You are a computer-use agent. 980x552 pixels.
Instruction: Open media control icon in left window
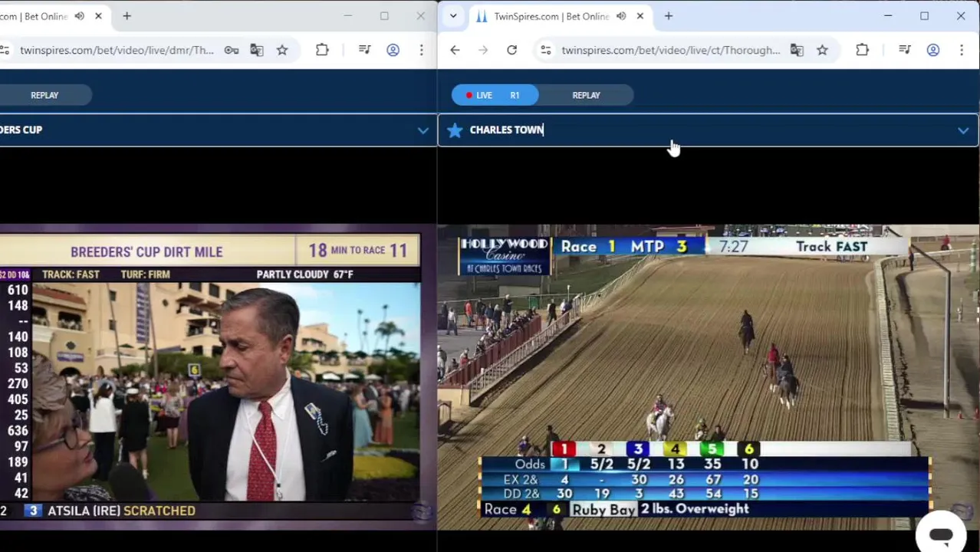364,51
